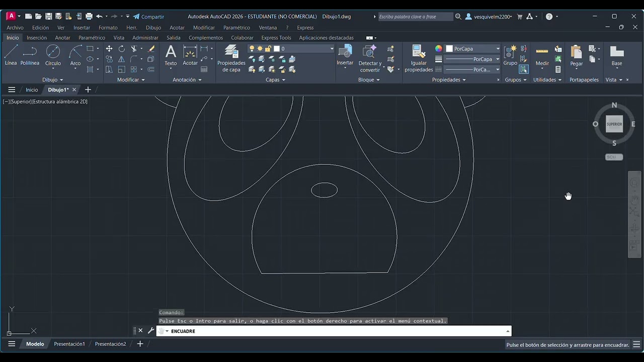Screen dimensions: 644x362
Task: Expand the Dibujo panel dropdown
Action: pyautogui.click(x=53, y=80)
